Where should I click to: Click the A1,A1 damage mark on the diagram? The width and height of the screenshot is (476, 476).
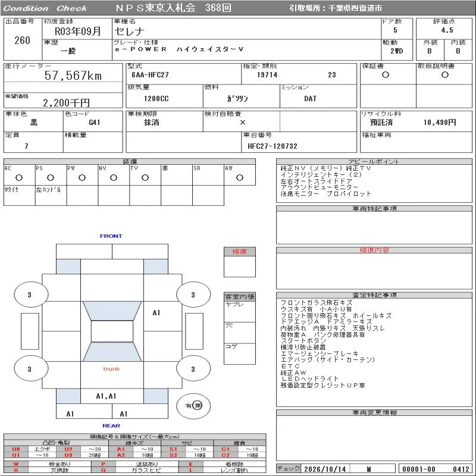[107, 396]
